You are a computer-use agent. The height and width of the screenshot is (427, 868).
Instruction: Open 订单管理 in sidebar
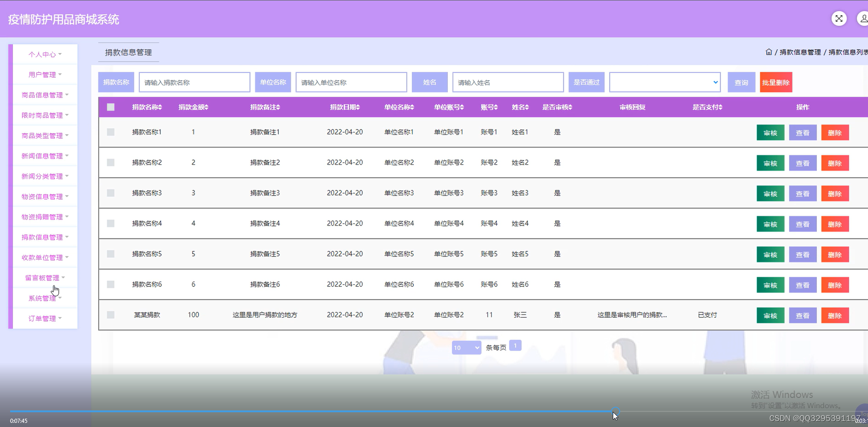click(x=45, y=318)
